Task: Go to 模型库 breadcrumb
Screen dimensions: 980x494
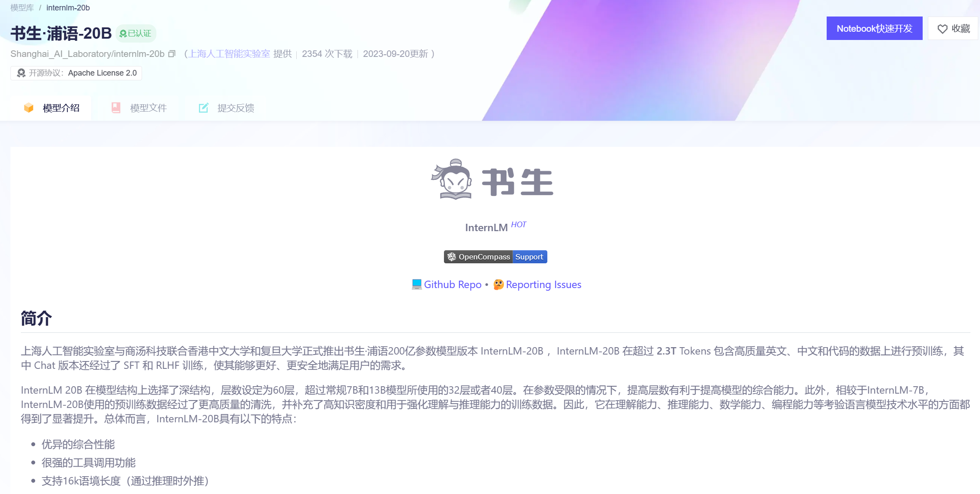Action: (22, 8)
